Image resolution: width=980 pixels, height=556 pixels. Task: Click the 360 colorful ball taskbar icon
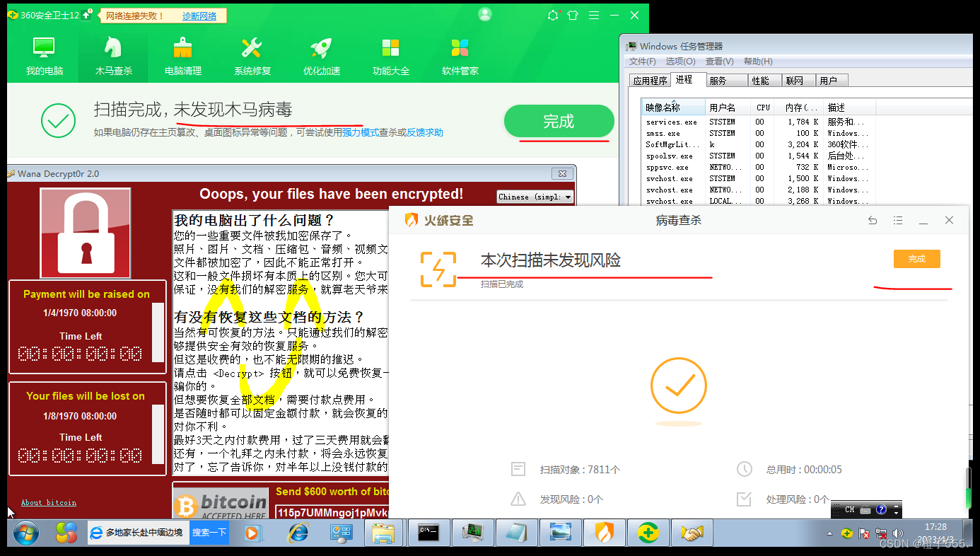coord(66,533)
